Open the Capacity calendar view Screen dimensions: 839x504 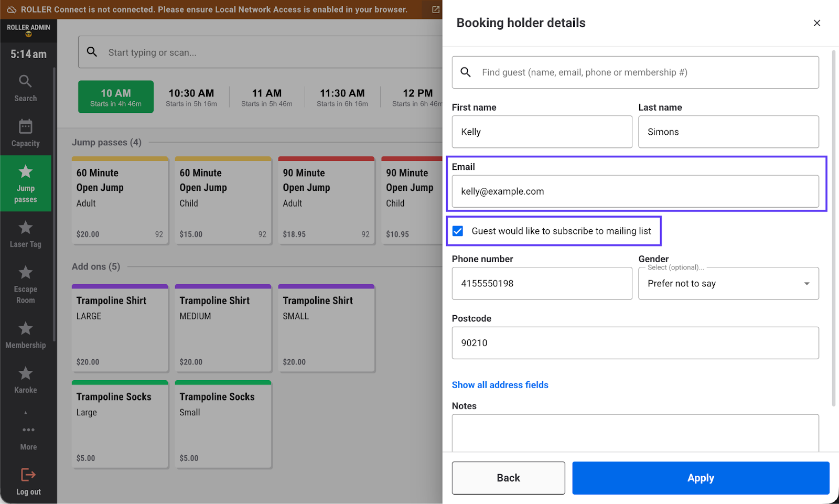pyautogui.click(x=26, y=133)
